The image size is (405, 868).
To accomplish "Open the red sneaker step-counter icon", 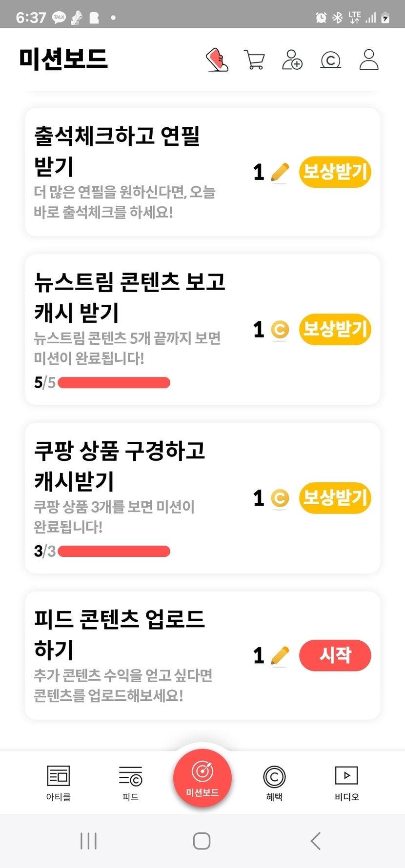I will [x=218, y=60].
